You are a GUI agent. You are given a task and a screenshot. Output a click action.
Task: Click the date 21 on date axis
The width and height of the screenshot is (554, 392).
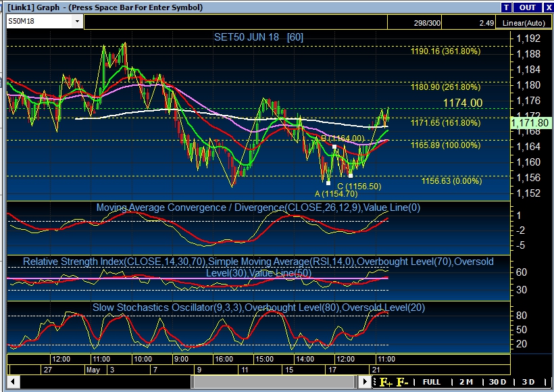click(376, 370)
